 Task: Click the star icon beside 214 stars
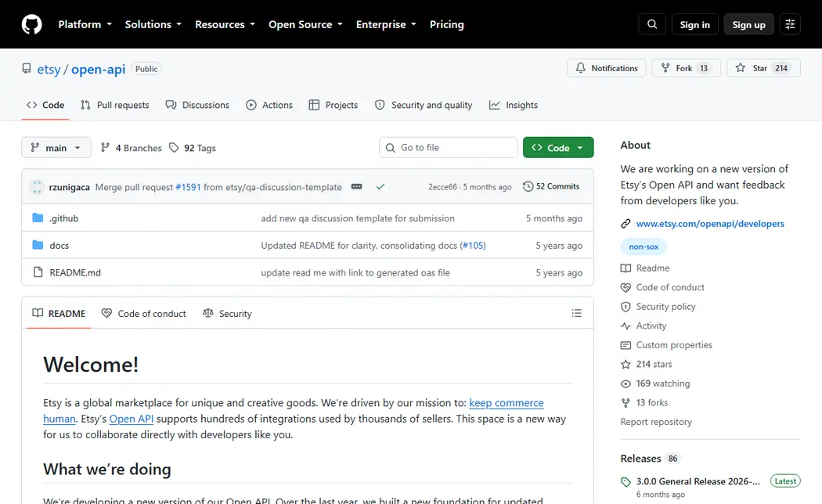coord(626,365)
